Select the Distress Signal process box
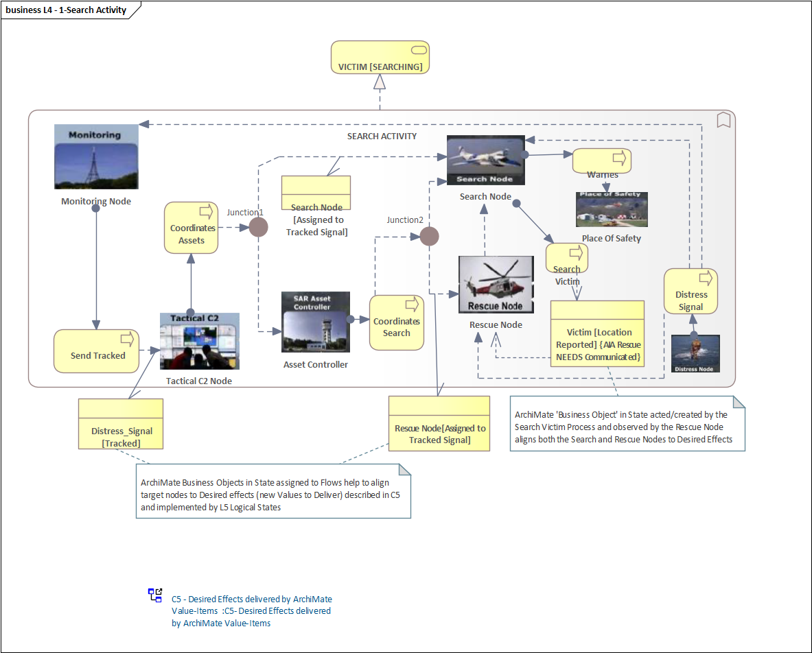812x653 pixels. coord(691,292)
